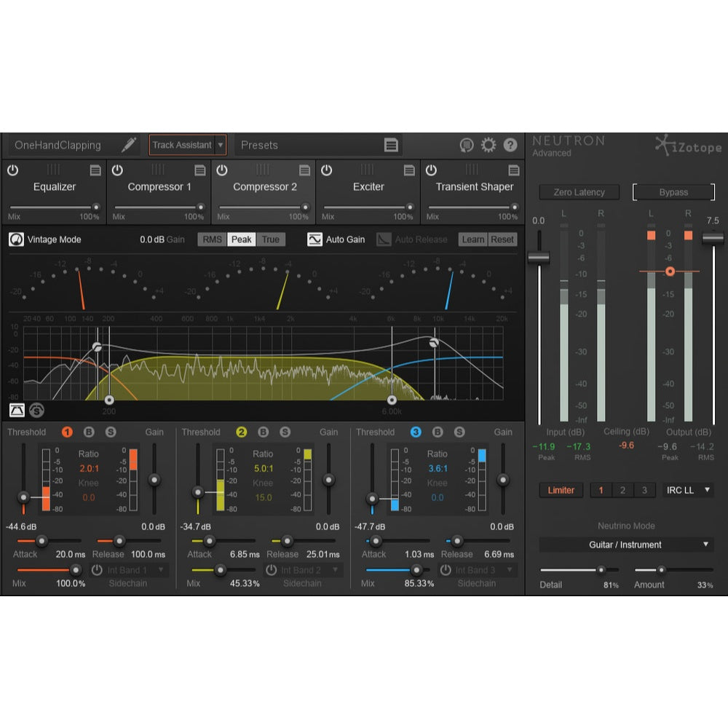Open the Neutrino Mode Guitar / Instrument dropdown
The height and width of the screenshot is (728, 728).
tap(625, 545)
